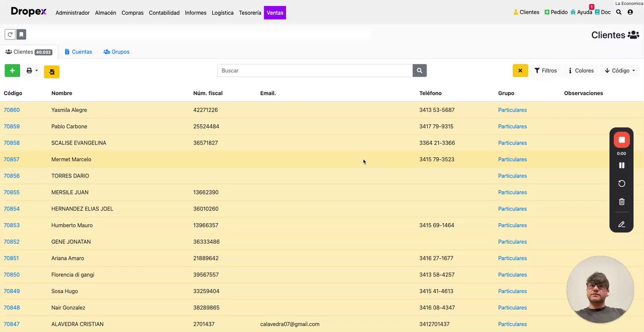Viewport: 644px width, 332px height.
Task: Expand the print options dropdown
Action: tap(32, 71)
